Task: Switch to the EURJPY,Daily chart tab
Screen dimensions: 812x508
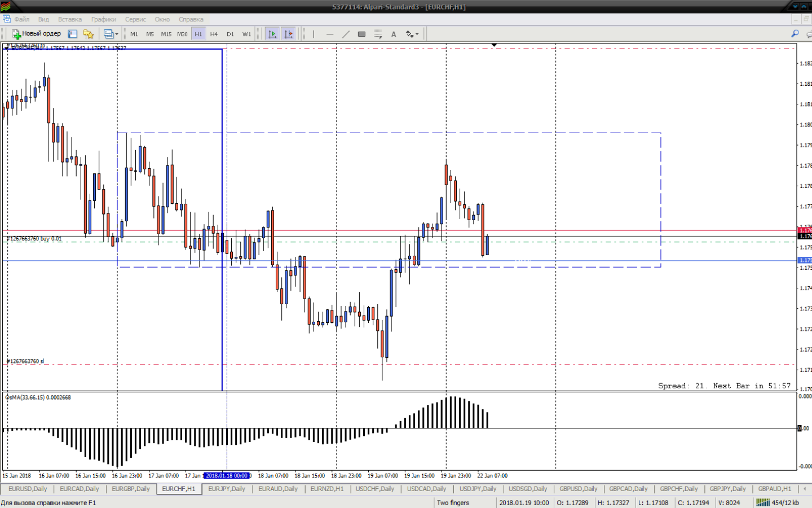Action: coord(227,489)
